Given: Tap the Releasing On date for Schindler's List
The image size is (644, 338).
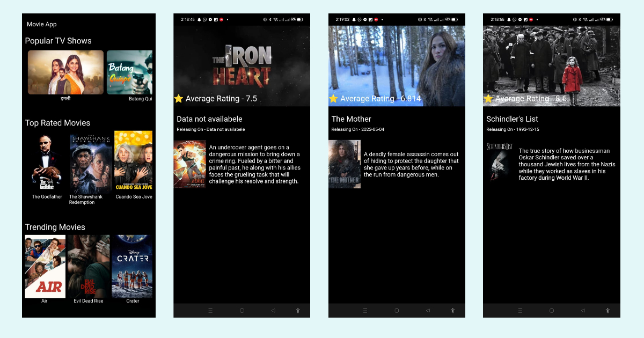Looking at the screenshot, I should tap(514, 129).
